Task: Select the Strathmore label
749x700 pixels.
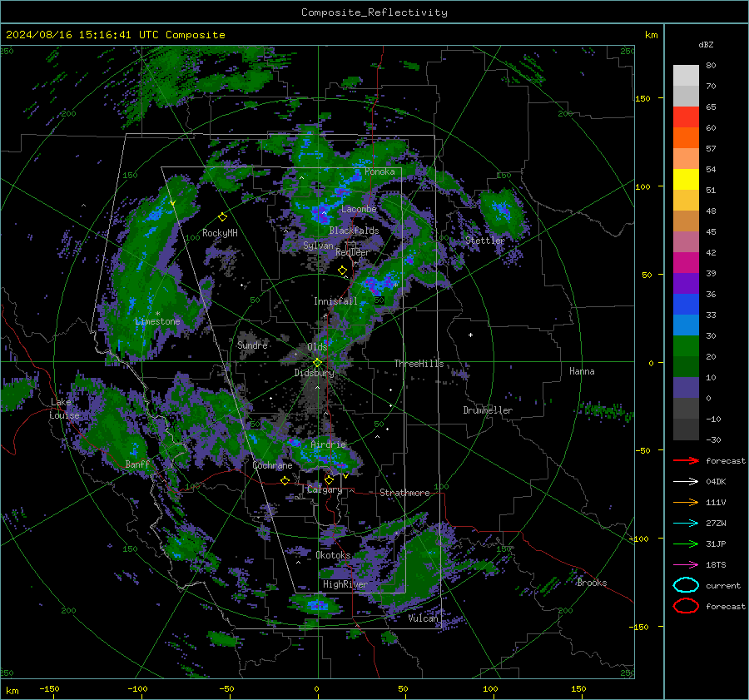Action: (404, 493)
